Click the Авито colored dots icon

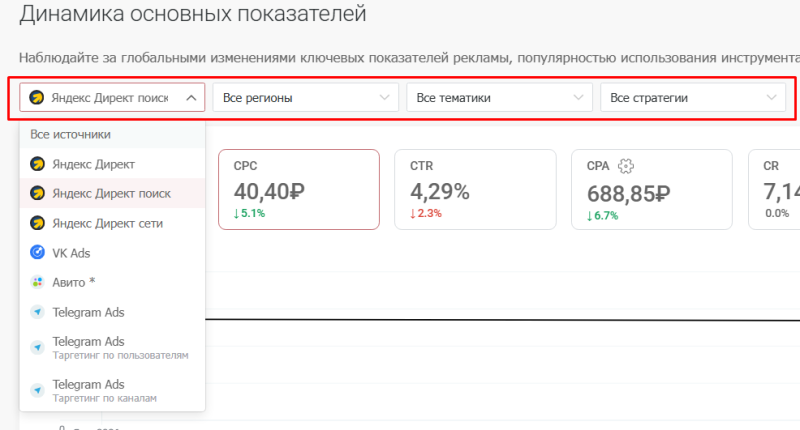coord(37,282)
